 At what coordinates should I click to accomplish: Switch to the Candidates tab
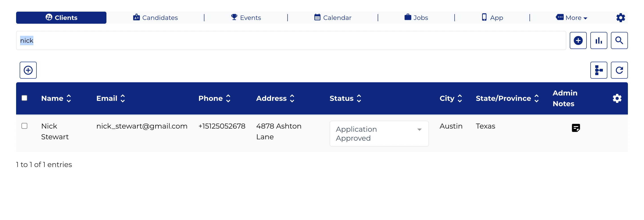(x=155, y=18)
